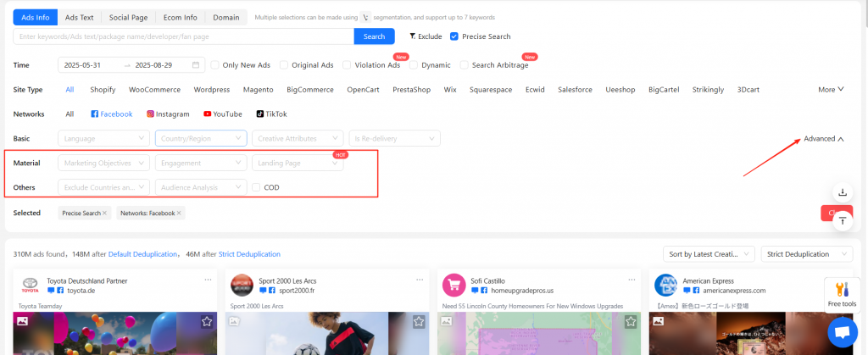The height and width of the screenshot is (355, 868).
Task: Open more options on Toyota Deutschland Partner card
Action: pos(208,280)
